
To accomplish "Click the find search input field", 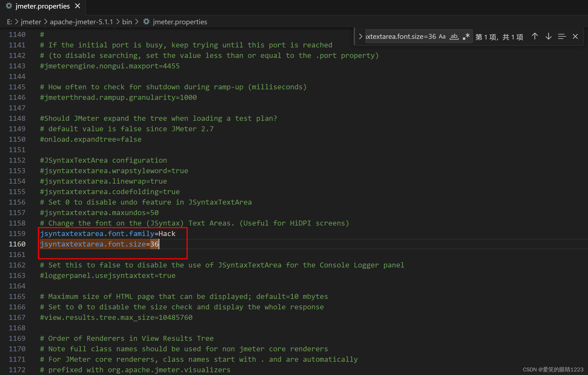I will click(x=401, y=37).
